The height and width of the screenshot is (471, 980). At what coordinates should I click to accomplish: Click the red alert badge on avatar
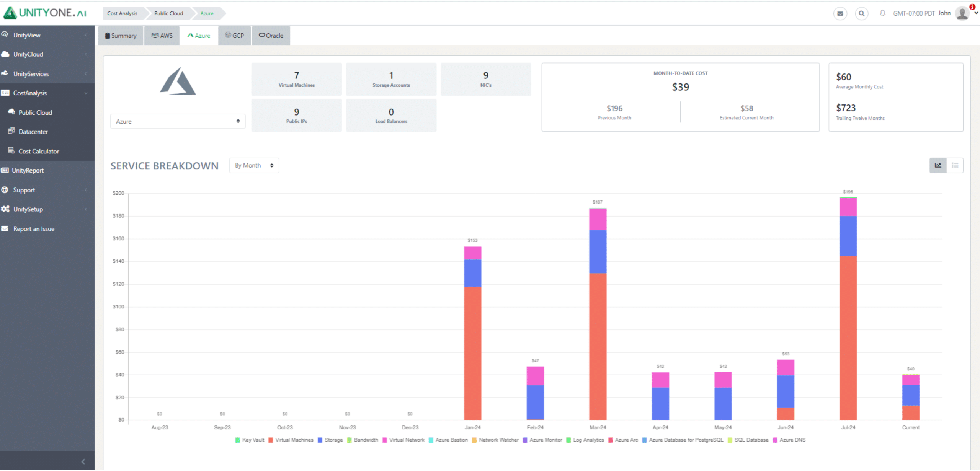pyautogui.click(x=972, y=7)
